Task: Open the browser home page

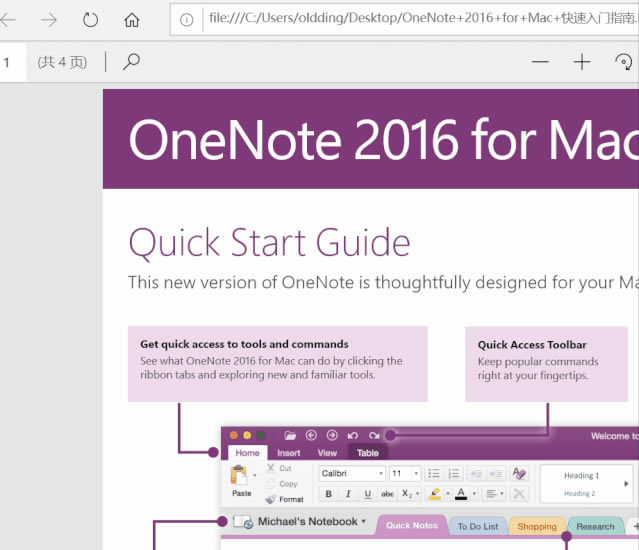Action: tap(132, 19)
